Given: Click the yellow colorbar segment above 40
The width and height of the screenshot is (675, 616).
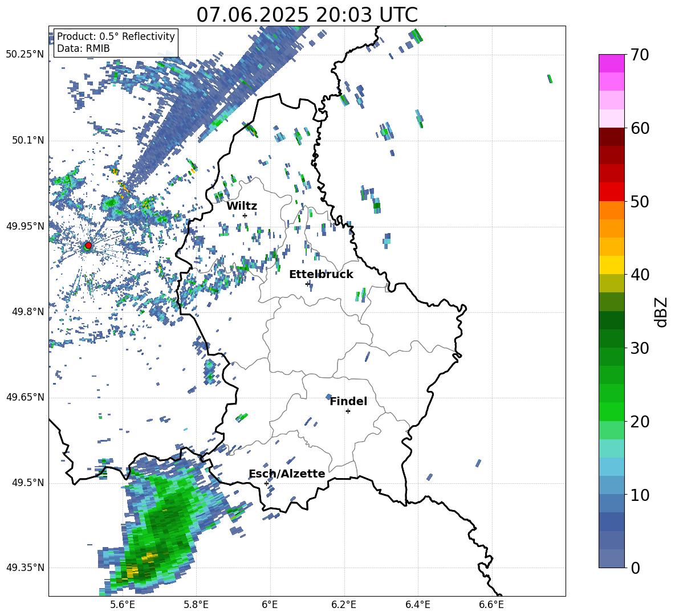Looking at the screenshot, I should pos(611,265).
